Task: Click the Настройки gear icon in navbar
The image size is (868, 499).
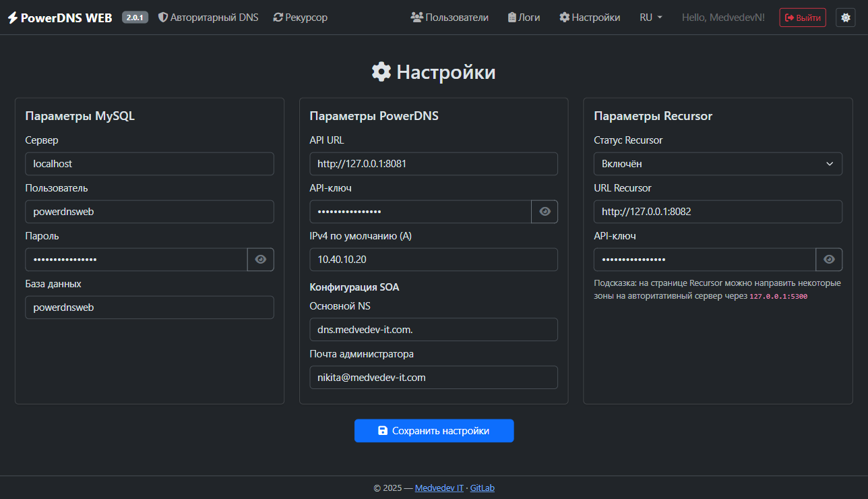Action: click(x=564, y=18)
